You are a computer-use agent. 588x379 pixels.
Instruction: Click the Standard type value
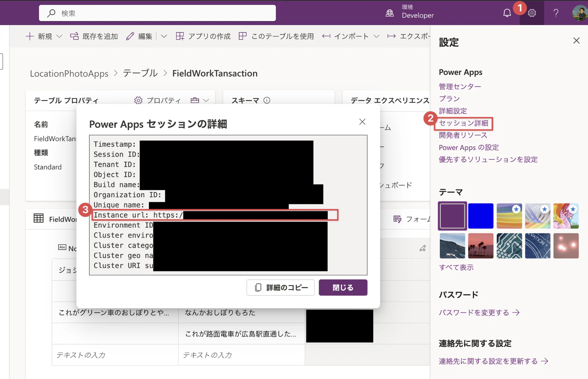(48, 167)
